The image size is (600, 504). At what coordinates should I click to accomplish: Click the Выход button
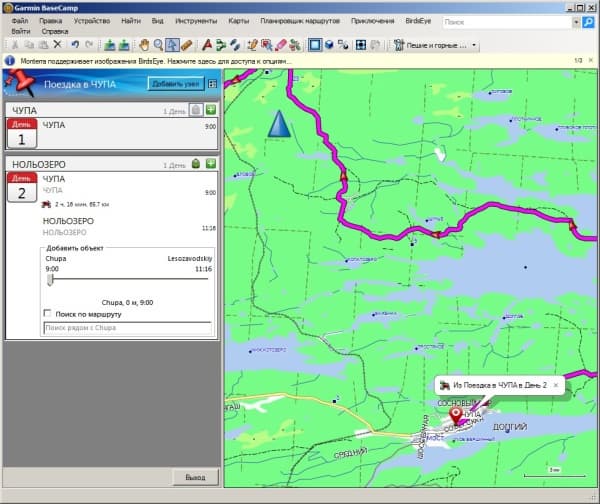tap(196, 477)
